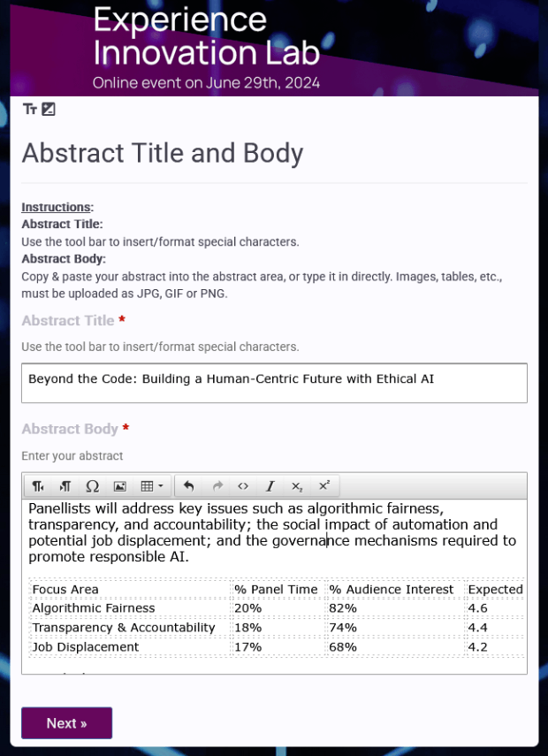Click the text size (Tt) icon above the title

(x=31, y=109)
